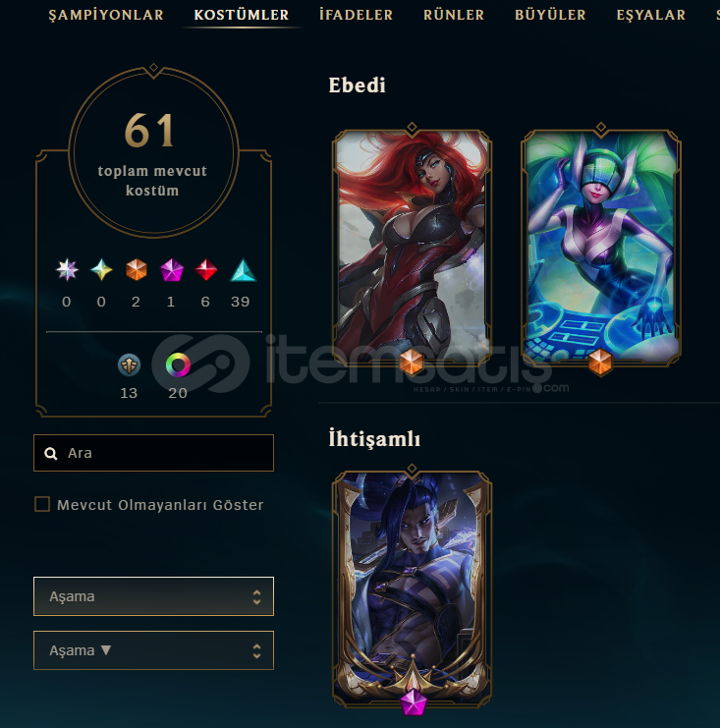
Task: Click the magenta Legendary gem icon
Action: 171,270
